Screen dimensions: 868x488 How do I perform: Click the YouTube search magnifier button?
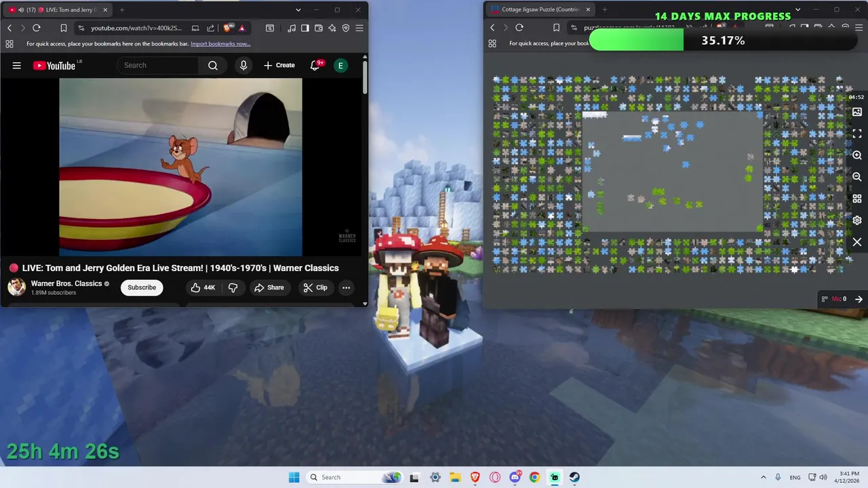pos(213,65)
